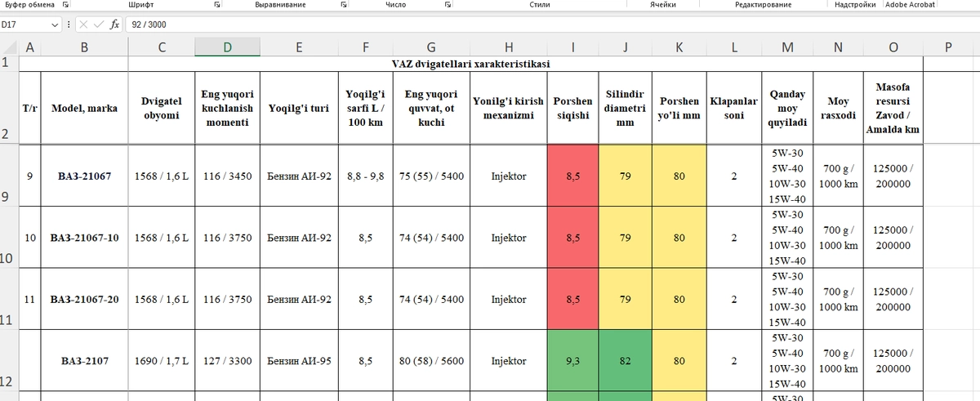980x401 pixels.
Task: Select the power cell 75 (55) / 5400
Action: point(431,176)
